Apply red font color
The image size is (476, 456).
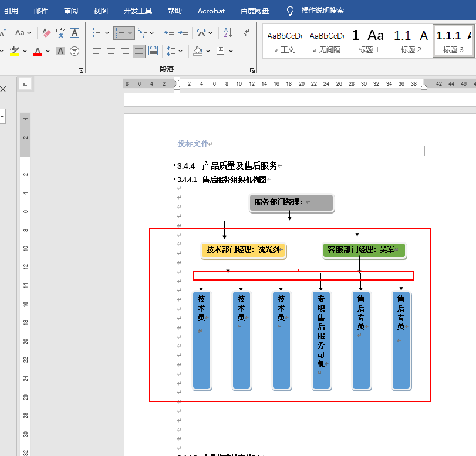click(38, 51)
